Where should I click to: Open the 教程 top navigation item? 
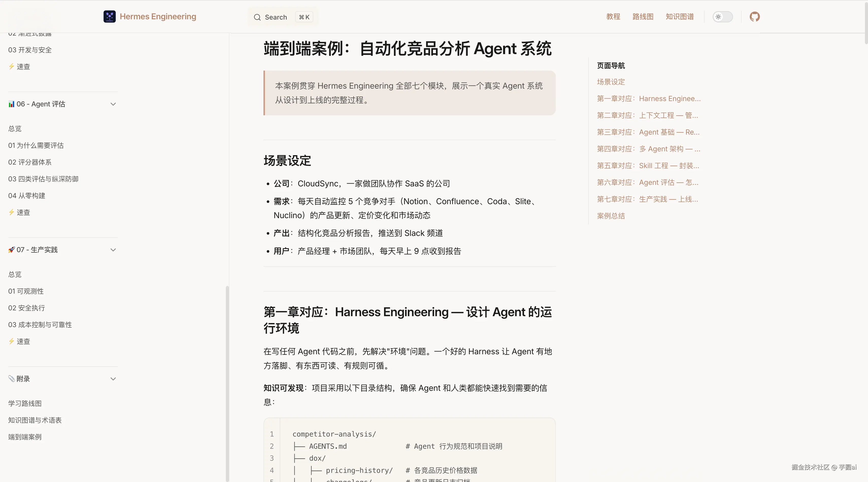point(613,17)
